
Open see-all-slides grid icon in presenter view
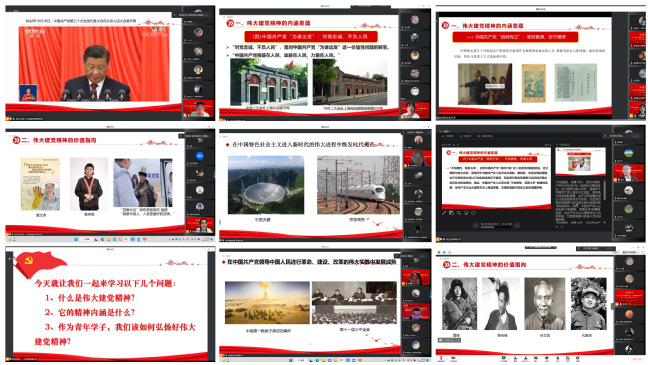tap(451, 213)
